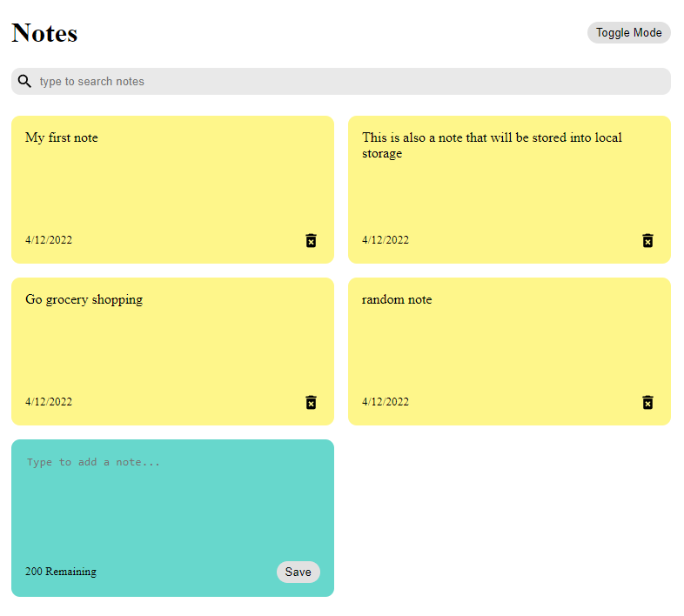The image size is (684, 616).
Task: Click the "Notes" page heading
Action: [44, 33]
